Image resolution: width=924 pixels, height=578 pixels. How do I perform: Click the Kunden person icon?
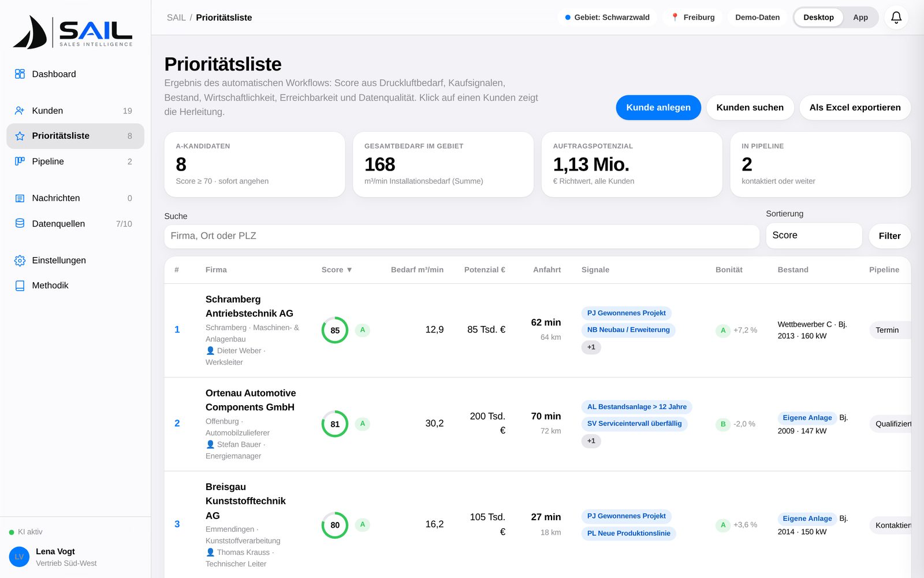click(20, 110)
